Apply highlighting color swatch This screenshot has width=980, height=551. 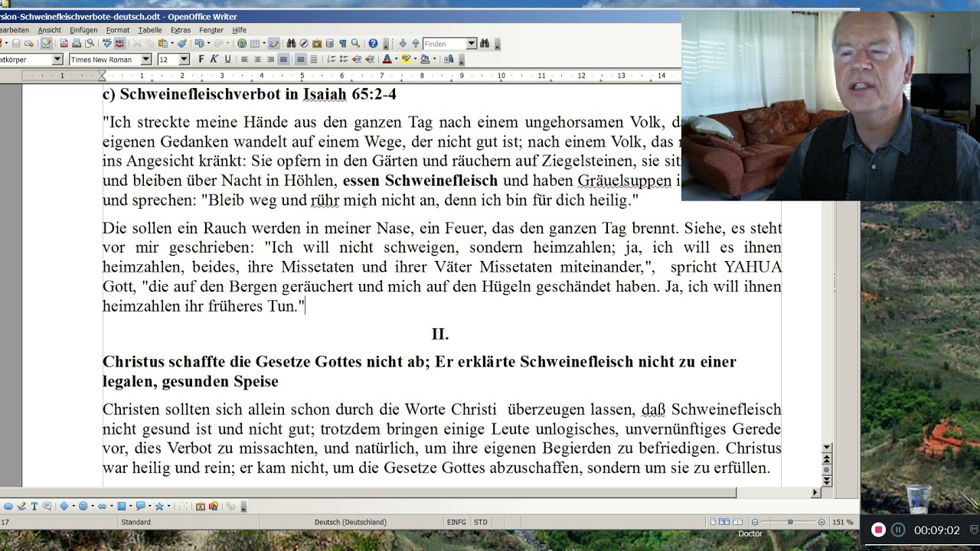406,60
